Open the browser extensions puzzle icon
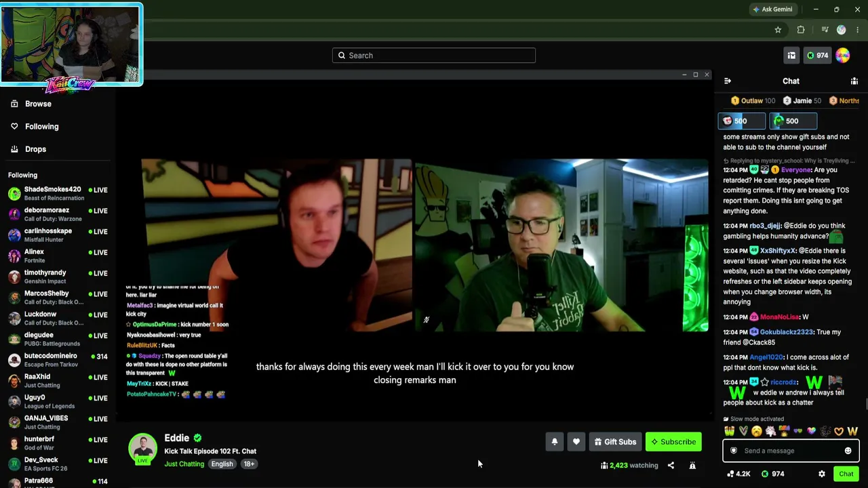The image size is (868, 488). point(801,30)
